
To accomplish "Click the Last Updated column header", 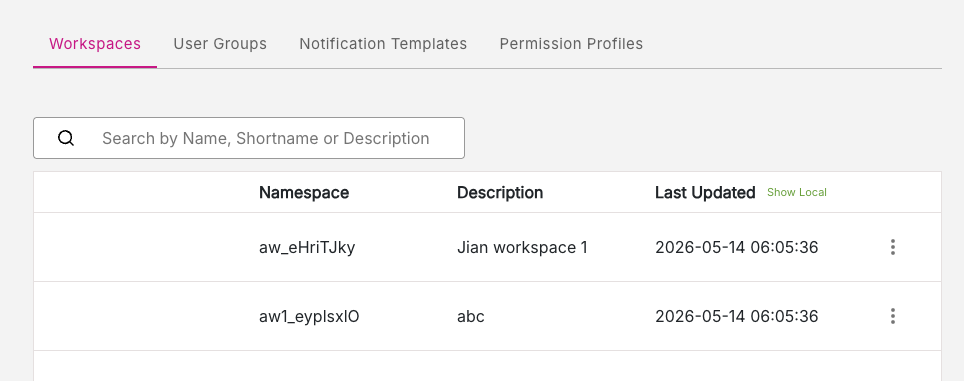I will click(705, 192).
